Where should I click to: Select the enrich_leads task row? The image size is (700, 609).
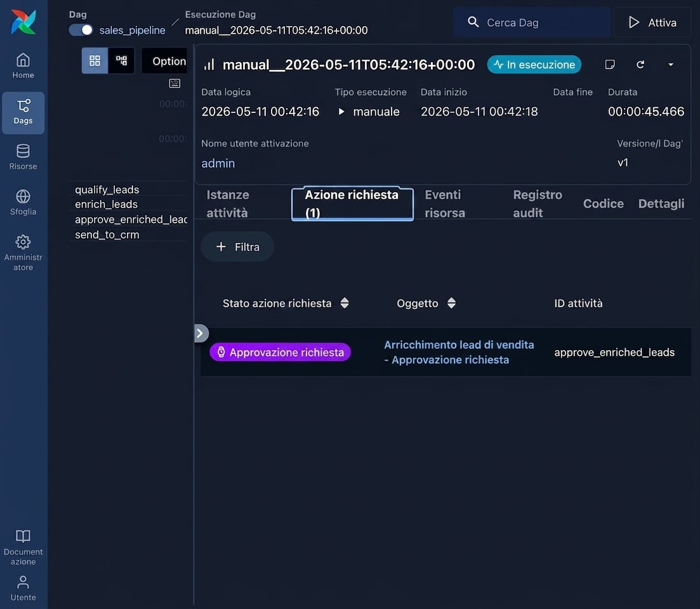tap(128, 204)
